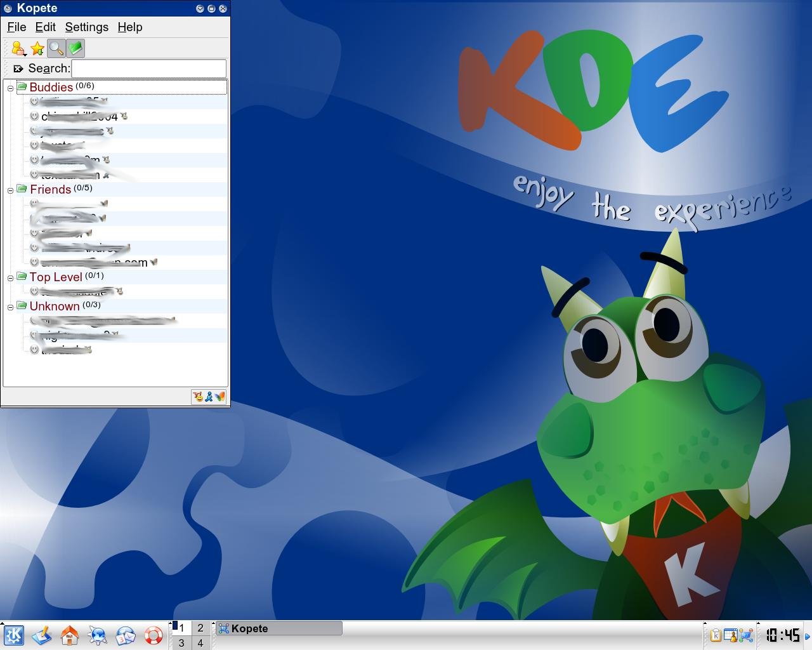The height and width of the screenshot is (650, 812).
Task: Switch to virtual desktop 4
Action: click(x=200, y=643)
